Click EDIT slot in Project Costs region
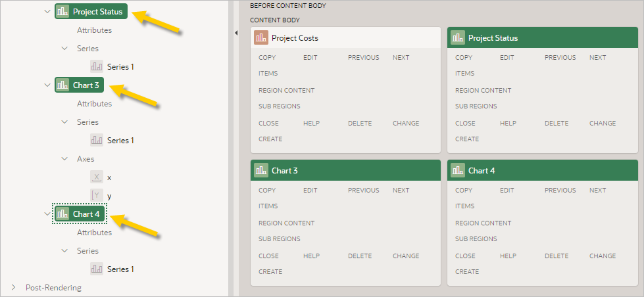 pos(310,57)
